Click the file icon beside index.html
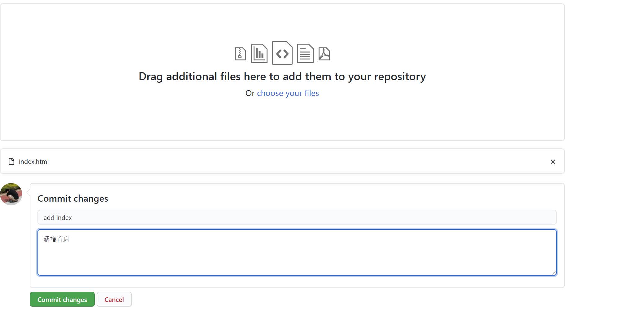644x315 pixels. (x=11, y=161)
